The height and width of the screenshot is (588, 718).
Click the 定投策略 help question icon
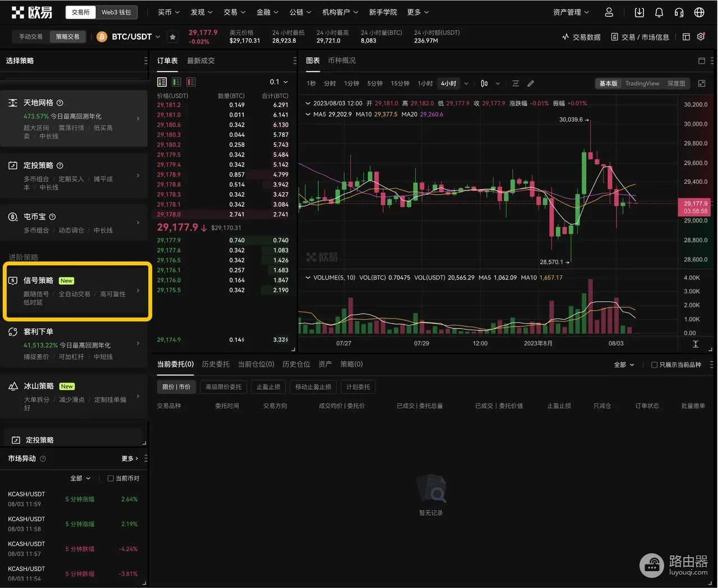coord(60,166)
